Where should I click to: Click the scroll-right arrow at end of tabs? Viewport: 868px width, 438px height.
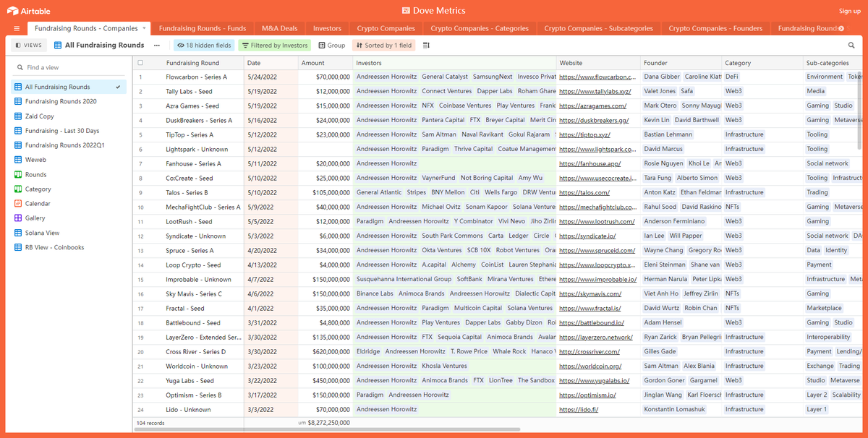pos(841,28)
